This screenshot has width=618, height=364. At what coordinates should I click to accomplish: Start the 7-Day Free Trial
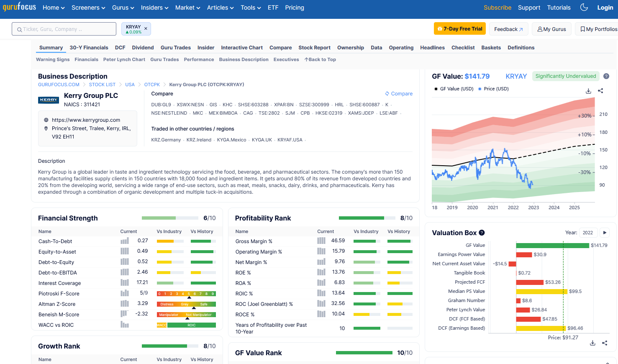(x=460, y=29)
